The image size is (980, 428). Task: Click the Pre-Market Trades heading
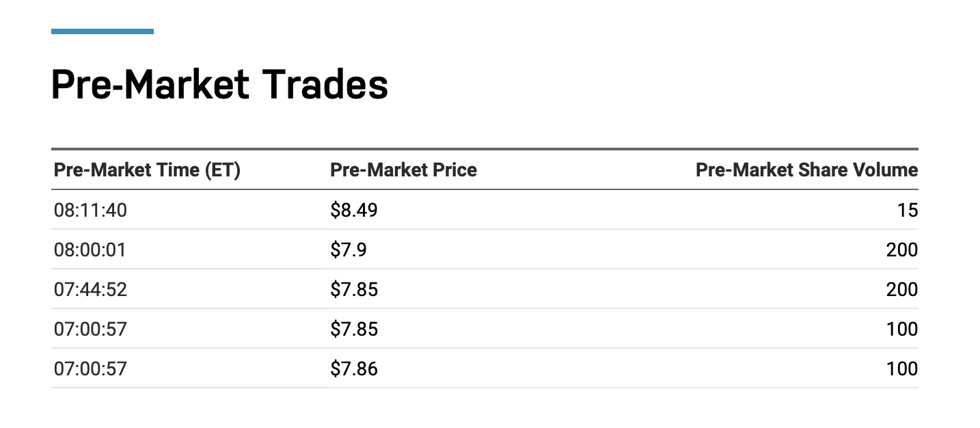(219, 85)
